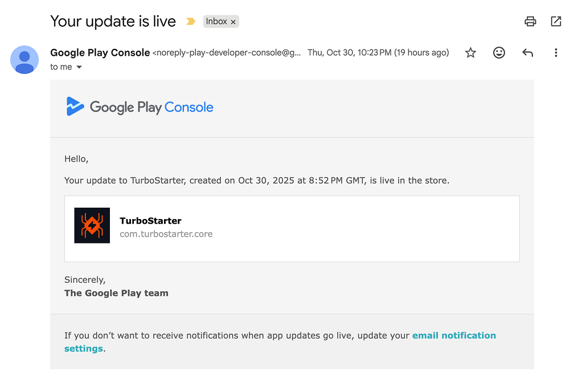Add an emoji reaction

pyautogui.click(x=499, y=52)
